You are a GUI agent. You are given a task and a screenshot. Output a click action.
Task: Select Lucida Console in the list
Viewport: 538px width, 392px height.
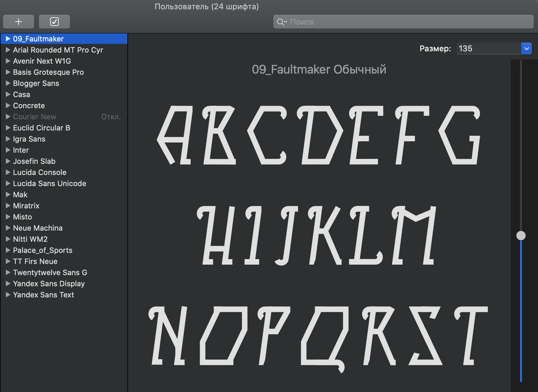point(64,172)
